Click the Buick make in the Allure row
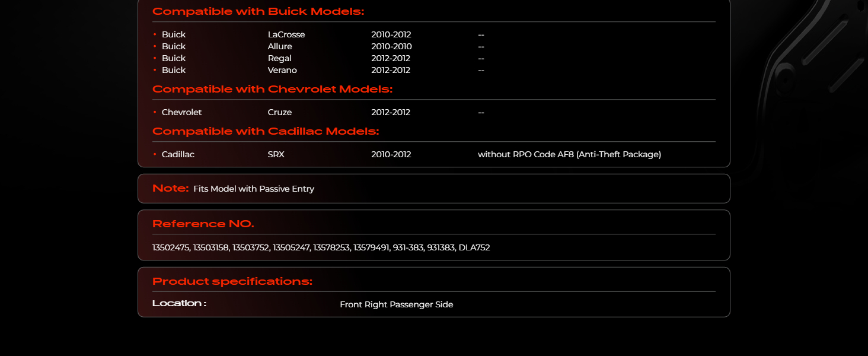This screenshot has height=356, width=868. (x=174, y=46)
